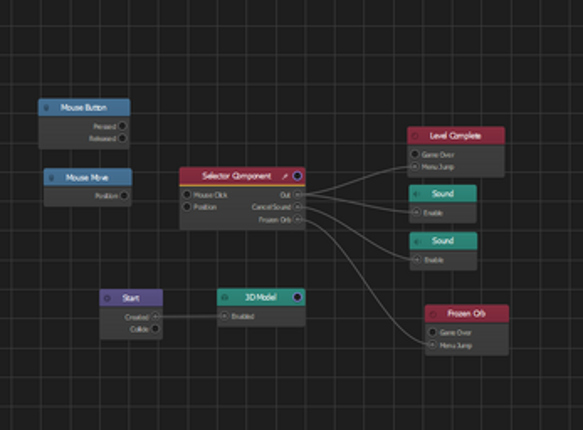Screen dimensions: 583x430
Task: Select the Frozen Orb node title bar
Action: 467,314
